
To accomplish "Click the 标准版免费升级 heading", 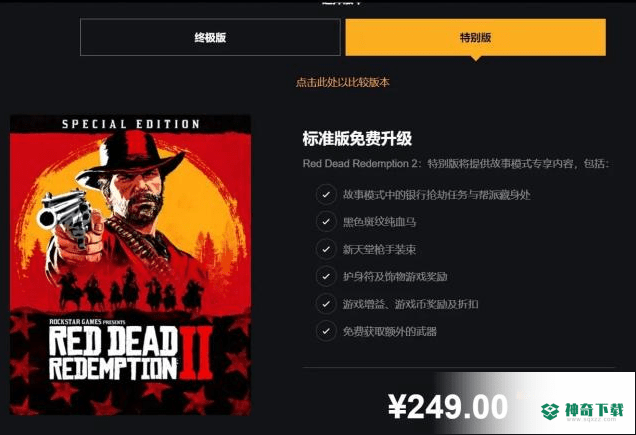I will tap(357, 139).
